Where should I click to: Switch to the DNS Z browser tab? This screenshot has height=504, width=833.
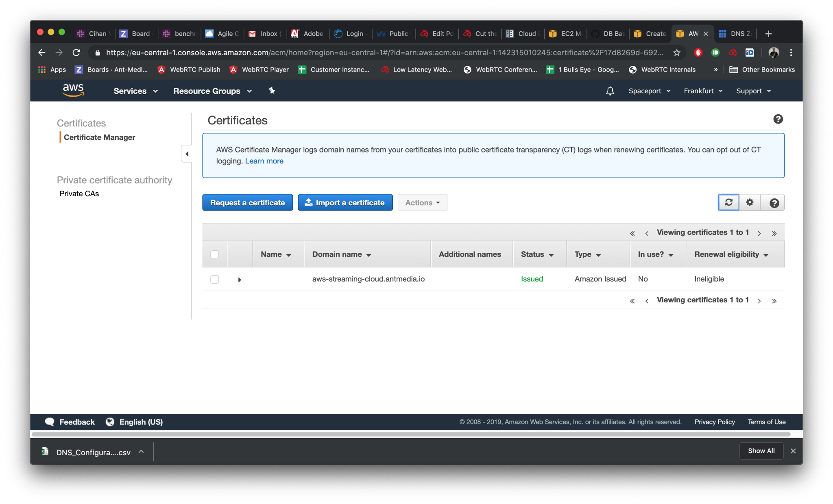736,34
